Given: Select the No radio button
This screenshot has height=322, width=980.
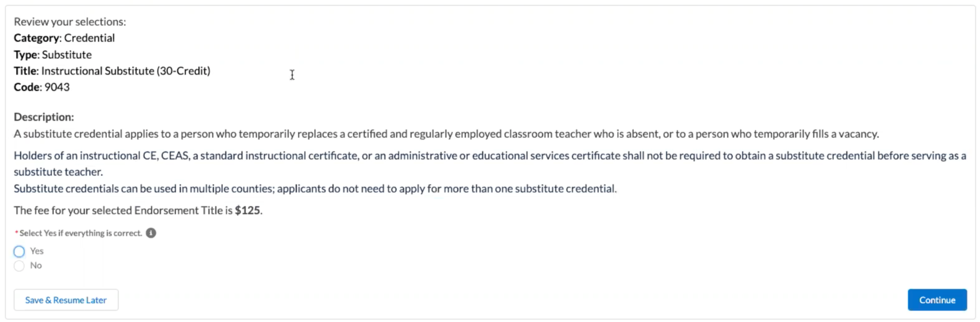Looking at the screenshot, I should point(19,266).
